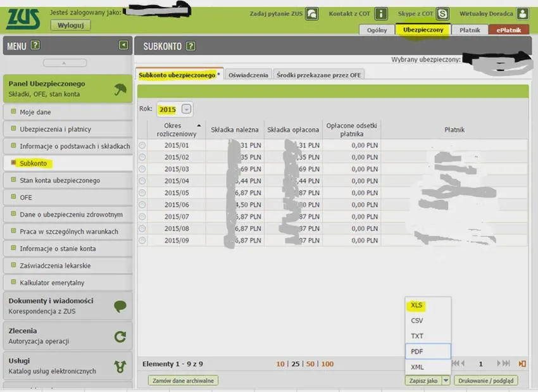Open the Rok year dropdown
The height and width of the screenshot is (392, 538).
tap(186, 109)
